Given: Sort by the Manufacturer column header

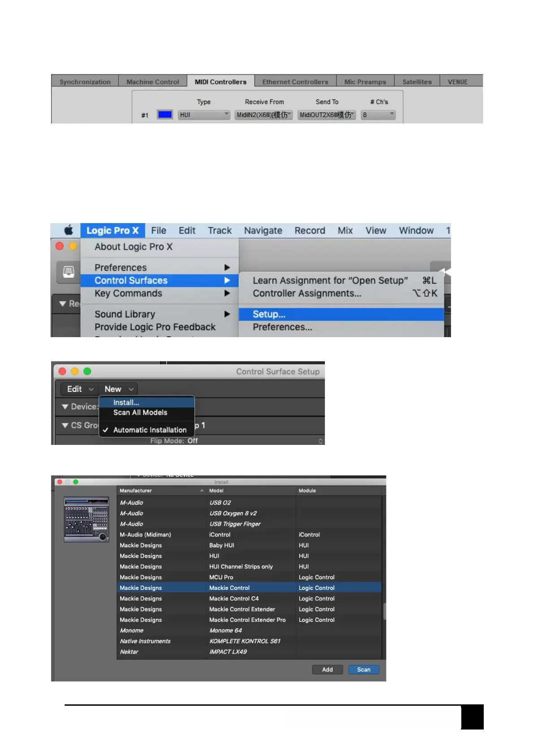Looking at the screenshot, I should tap(162, 491).
